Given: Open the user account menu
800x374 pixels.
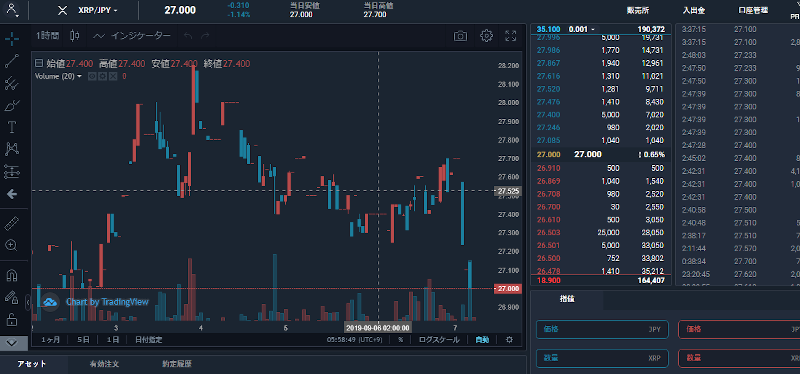Looking at the screenshot, I should pyautogui.click(x=12, y=9).
